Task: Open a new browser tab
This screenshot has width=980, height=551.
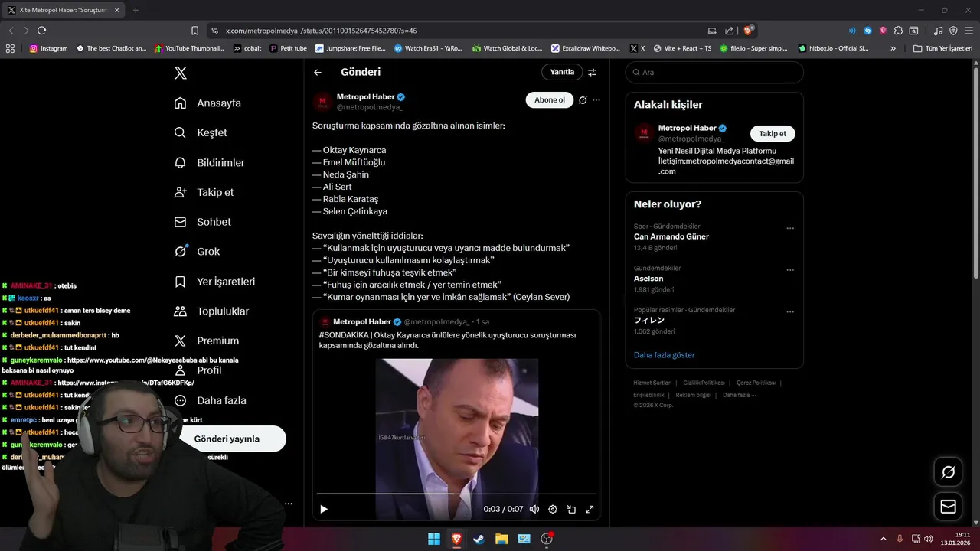Action: coord(136,10)
